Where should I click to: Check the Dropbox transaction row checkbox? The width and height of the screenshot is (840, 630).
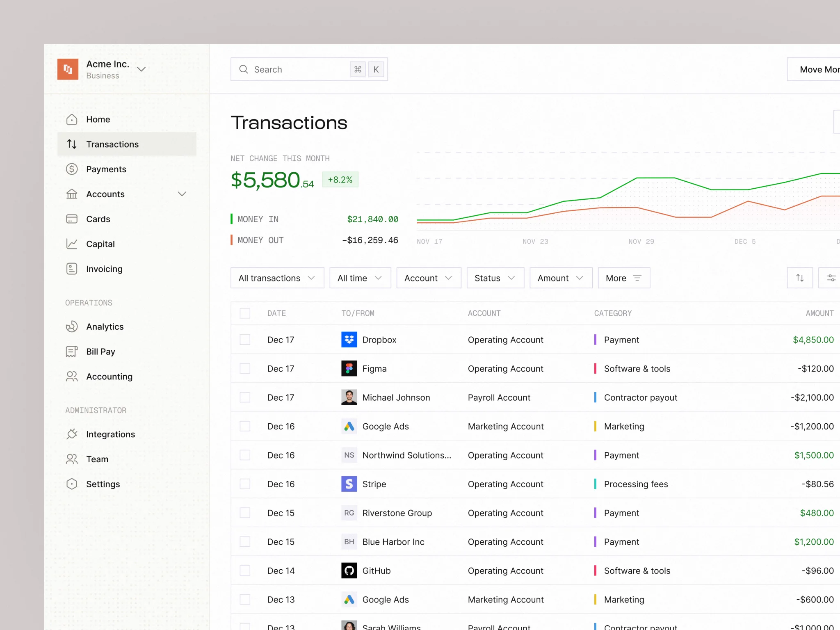(245, 340)
